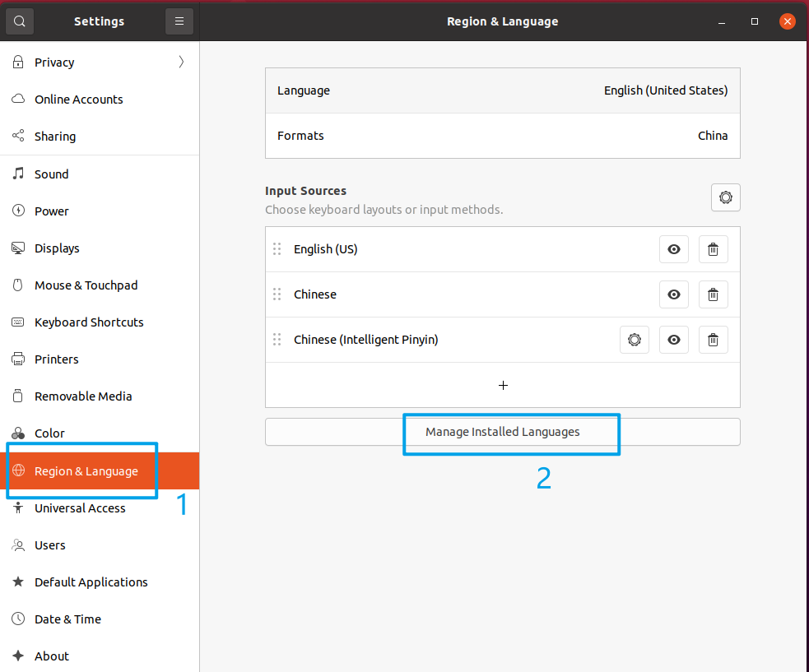Select the Chinese (Intelligent Pinyin) label
809x672 pixels.
[x=365, y=340]
